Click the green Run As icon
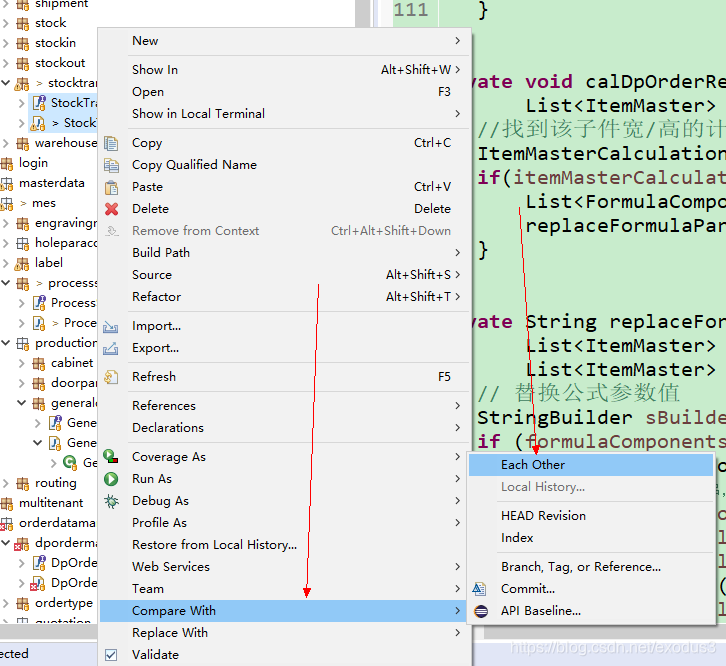This screenshot has height=666, width=726. tap(111, 479)
